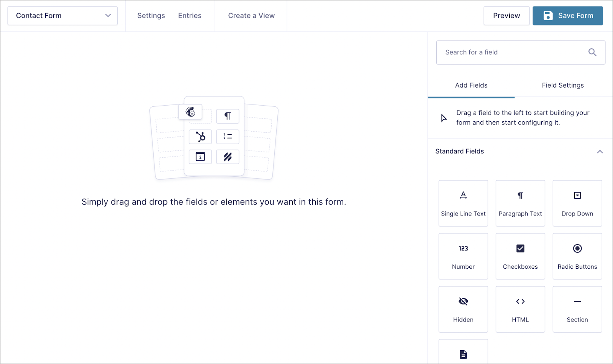Preview the Contact Form
The height and width of the screenshot is (364, 613).
[506, 16]
